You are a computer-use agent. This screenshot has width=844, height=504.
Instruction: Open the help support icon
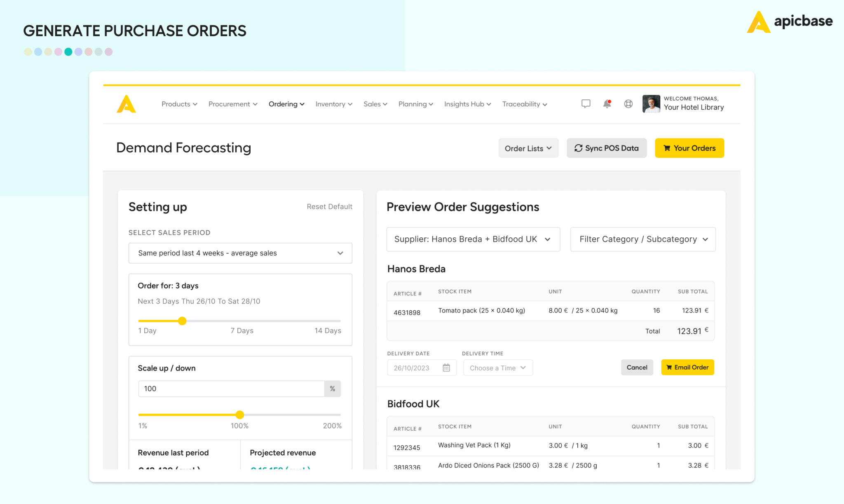(628, 104)
